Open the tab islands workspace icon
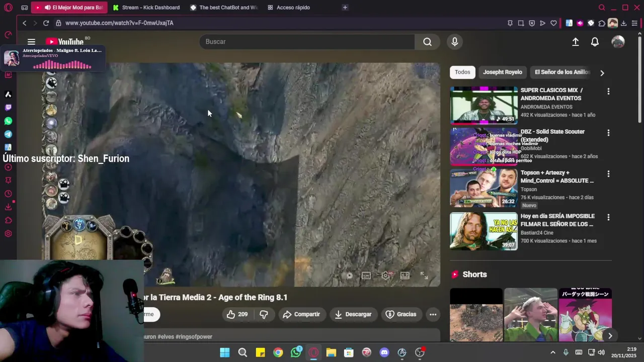 (24, 8)
